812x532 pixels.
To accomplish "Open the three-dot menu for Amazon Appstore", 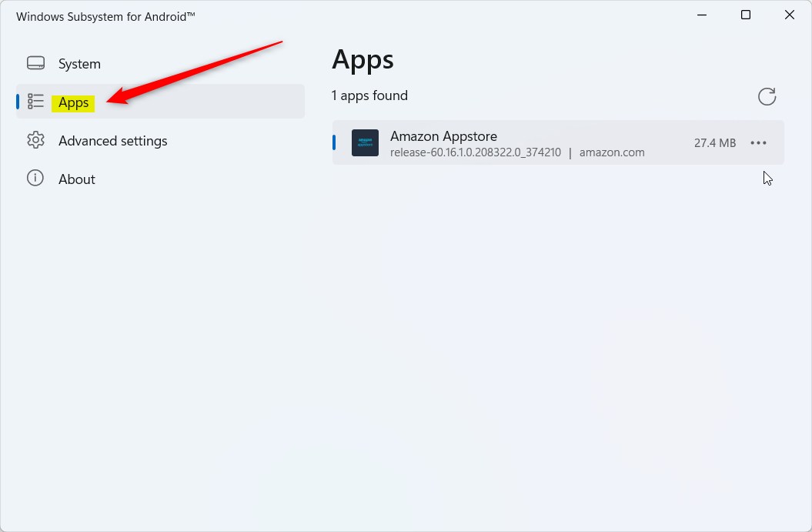I will (x=759, y=142).
